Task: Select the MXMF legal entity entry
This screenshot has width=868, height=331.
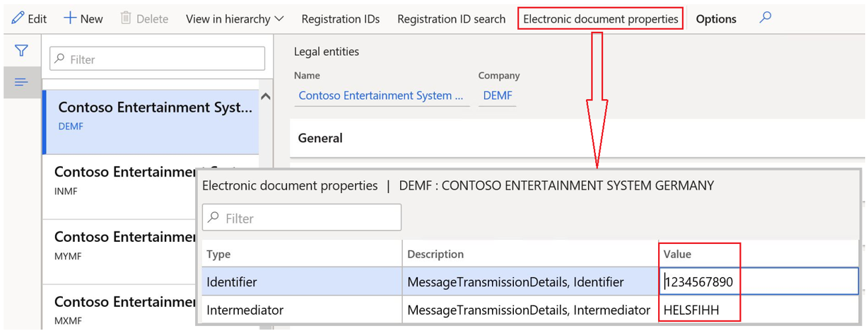Action: tap(119, 308)
